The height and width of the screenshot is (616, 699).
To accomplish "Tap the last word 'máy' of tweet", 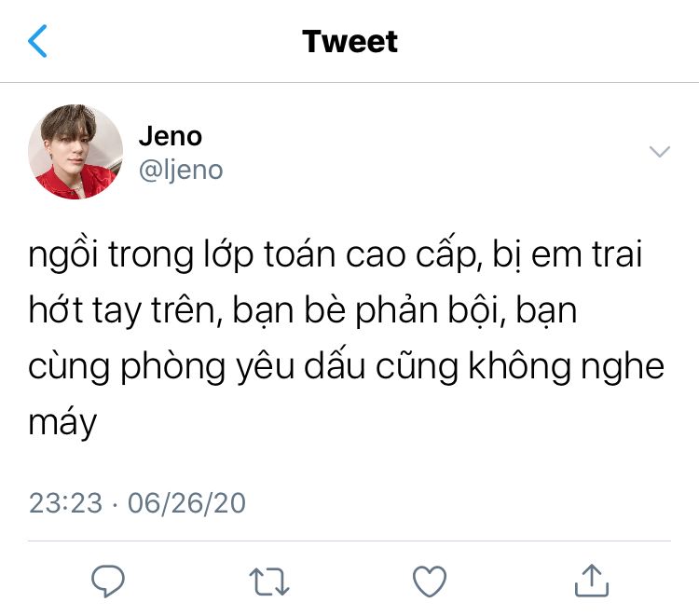I will pos(62,422).
